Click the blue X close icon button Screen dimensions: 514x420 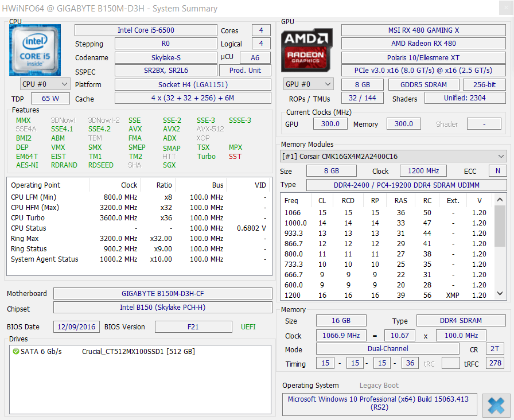click(x=496, y=406)
